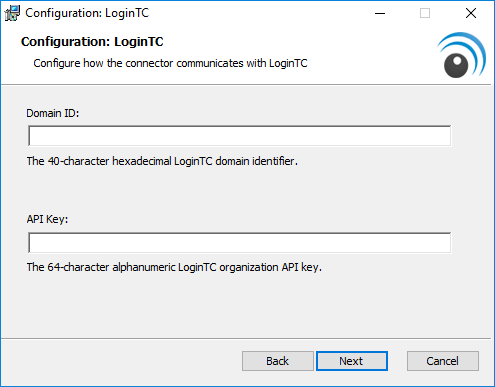The image size is (495, 387).
Task: Click the blank space between Domain and API sections
Action: [x=247, y=190]
